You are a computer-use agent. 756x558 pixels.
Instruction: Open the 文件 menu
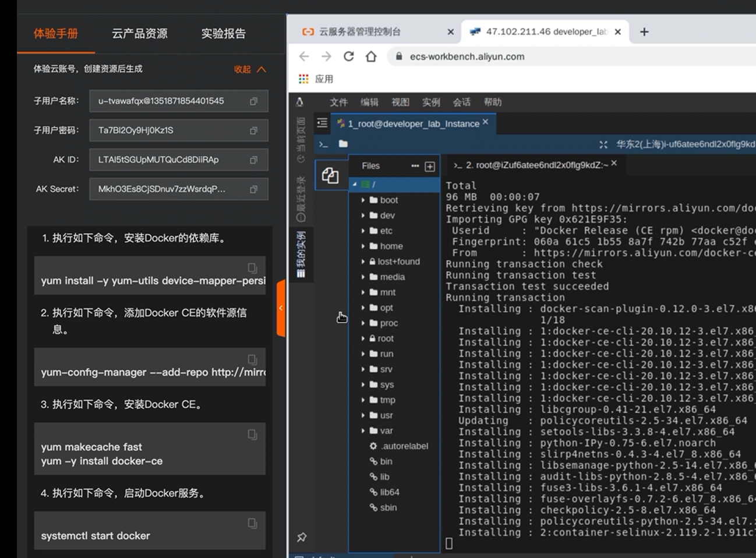point(338,103)
